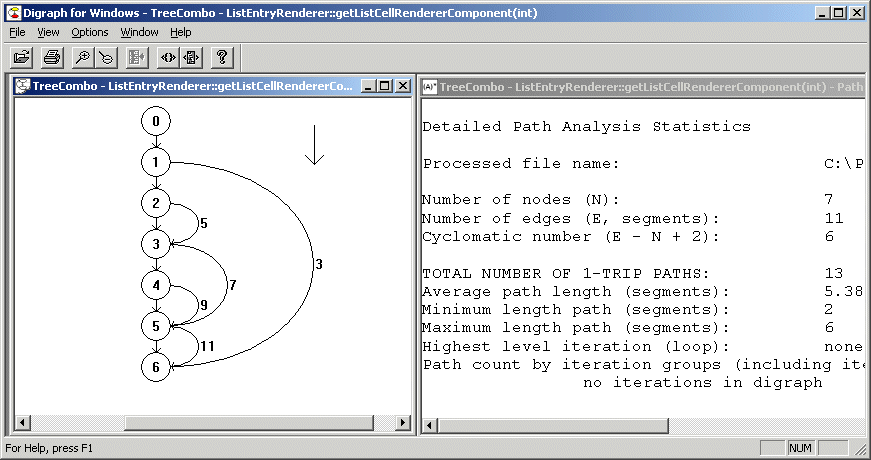
Task: Click the grayed-out tree layout toolbar icon
Action: coord(137,57)
